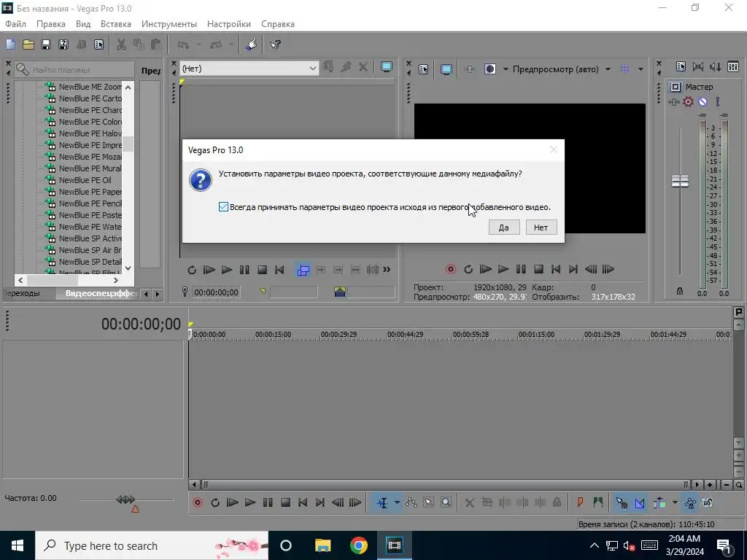This screenshot has height=560, width=747.
Task: Click the trimmer timecode field 00:00:00;00
Action: coord(216,292)
